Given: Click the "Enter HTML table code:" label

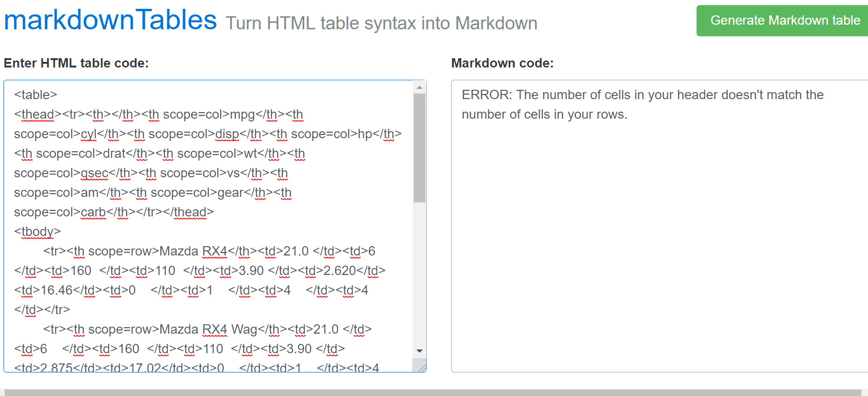Looking at the screenshot, I should tap(76, 63).
